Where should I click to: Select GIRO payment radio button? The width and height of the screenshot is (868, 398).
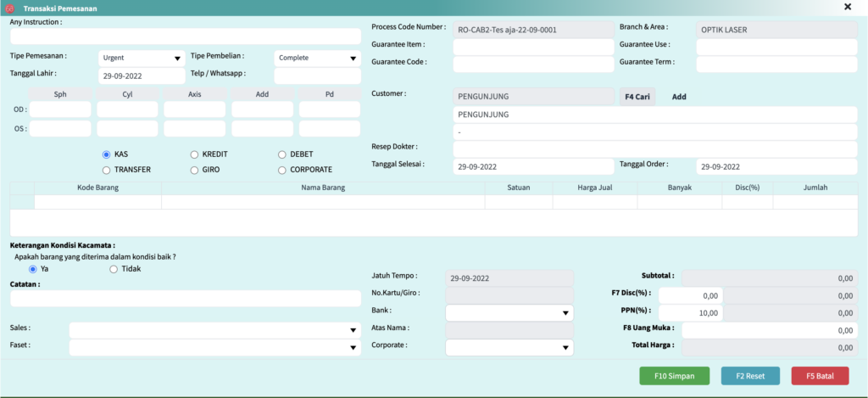tap(195, 170)
